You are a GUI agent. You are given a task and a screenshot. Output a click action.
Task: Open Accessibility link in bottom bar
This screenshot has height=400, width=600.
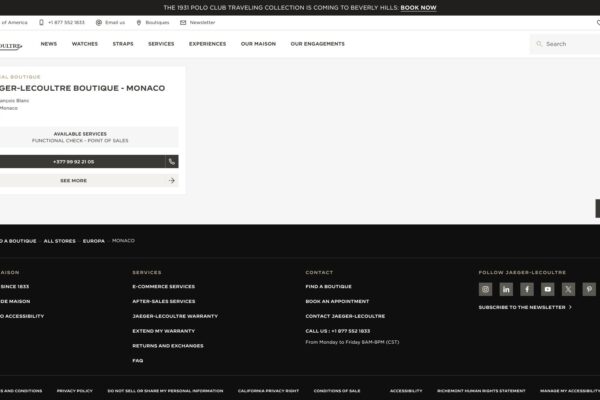click(406, 391)
